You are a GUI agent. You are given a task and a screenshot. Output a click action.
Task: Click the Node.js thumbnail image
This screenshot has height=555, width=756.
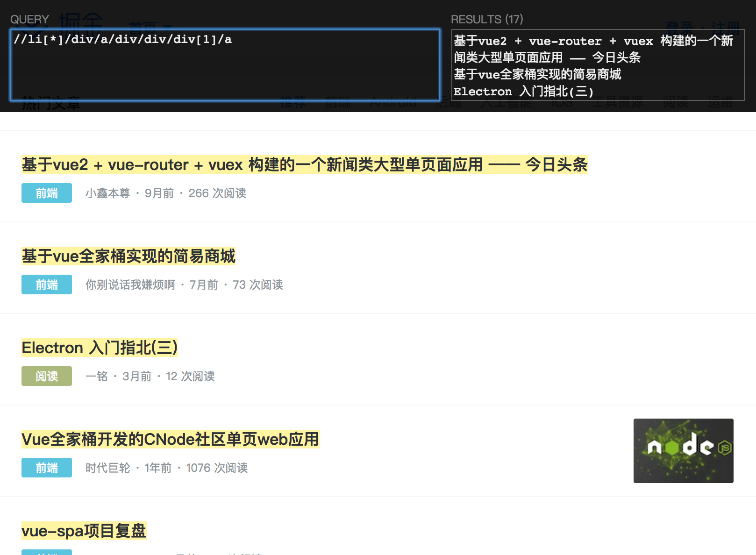click(x=683, y=451)
